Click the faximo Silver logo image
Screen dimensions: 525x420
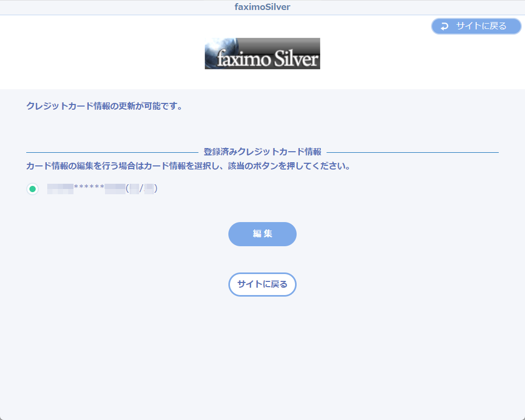click(262, 54)
